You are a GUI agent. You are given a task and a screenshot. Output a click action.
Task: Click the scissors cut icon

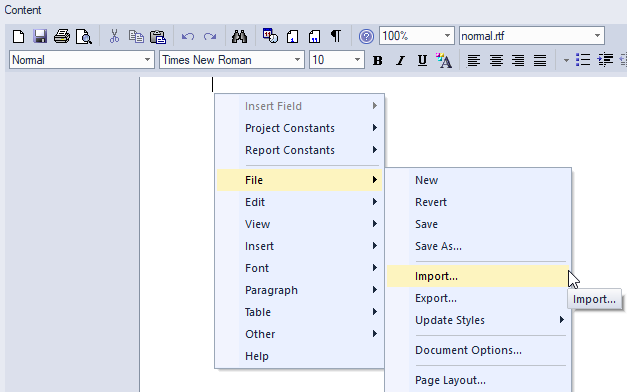[114, 36]
